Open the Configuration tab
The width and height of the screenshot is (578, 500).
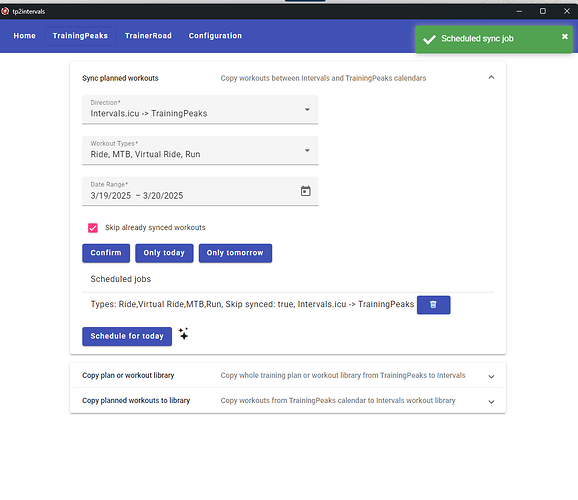point(215,36)
